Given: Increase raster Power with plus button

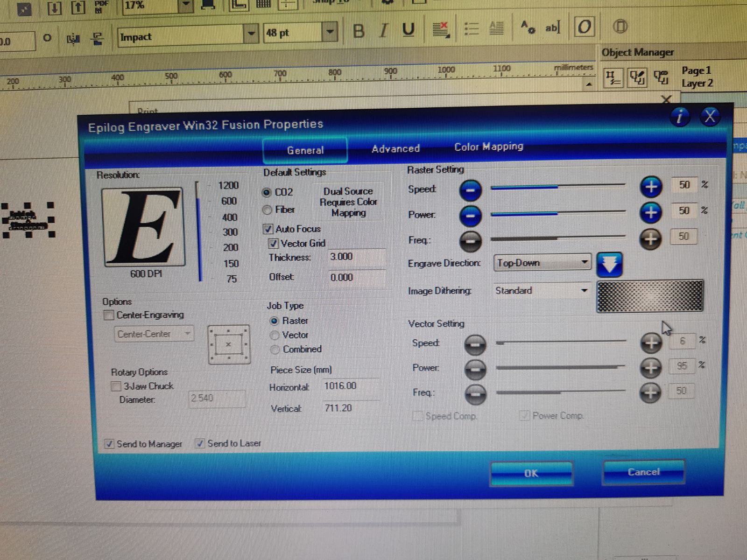Looking at the screenshot, I should click(x=651, y=212).
